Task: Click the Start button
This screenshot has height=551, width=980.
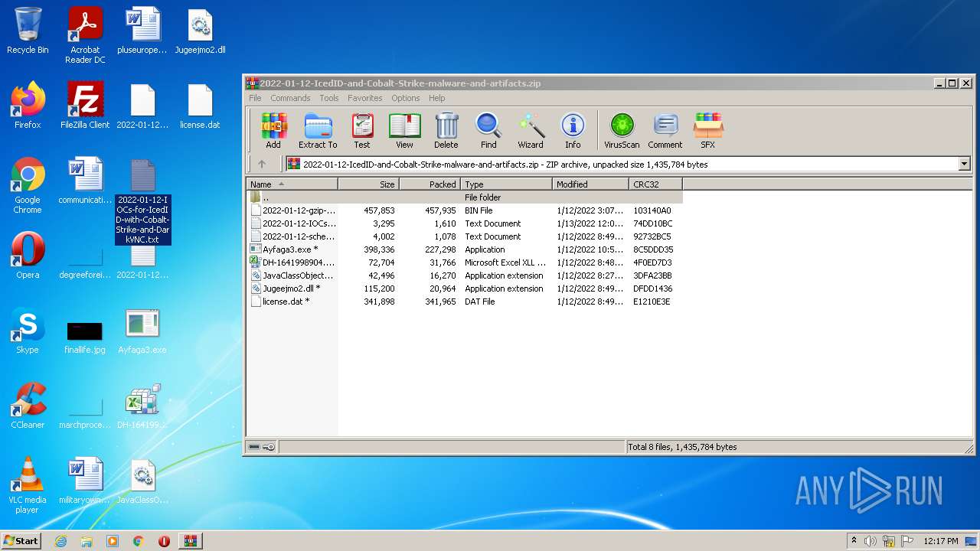Action: tap(21, 540)
